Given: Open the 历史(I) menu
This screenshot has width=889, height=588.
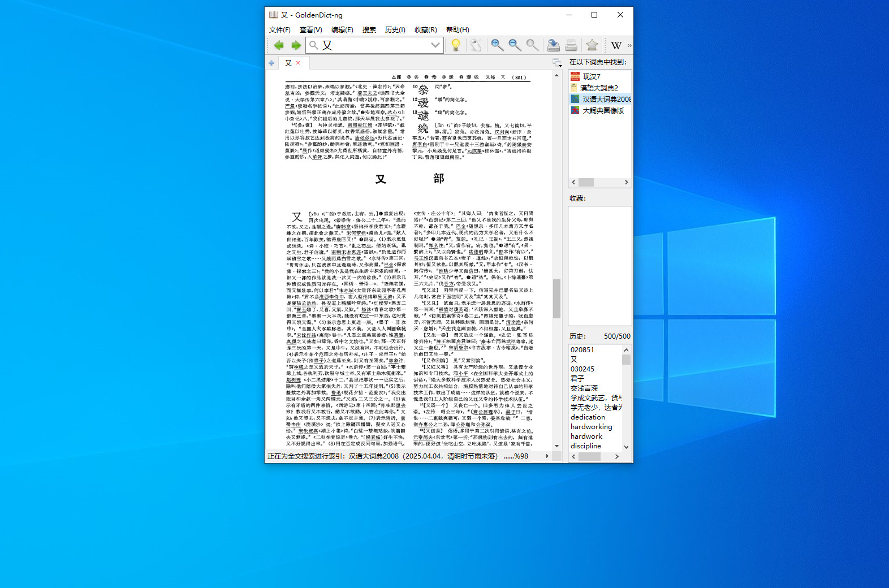Looking at the screenshot, I should click(395, 30).
